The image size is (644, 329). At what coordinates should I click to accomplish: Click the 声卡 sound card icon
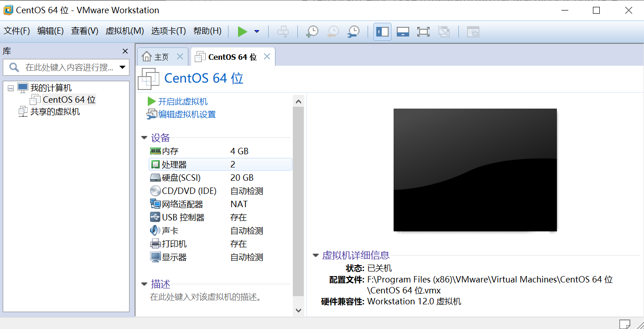(155, 230)
